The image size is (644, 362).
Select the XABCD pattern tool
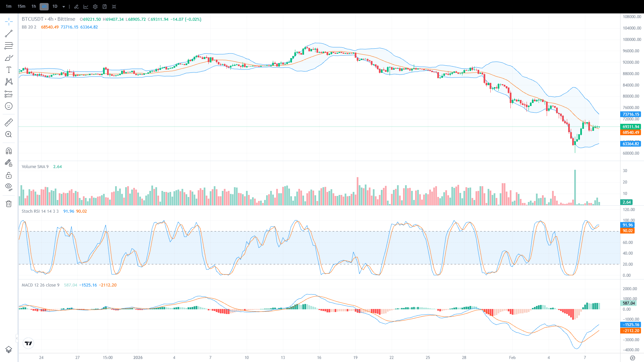(9, 82)
